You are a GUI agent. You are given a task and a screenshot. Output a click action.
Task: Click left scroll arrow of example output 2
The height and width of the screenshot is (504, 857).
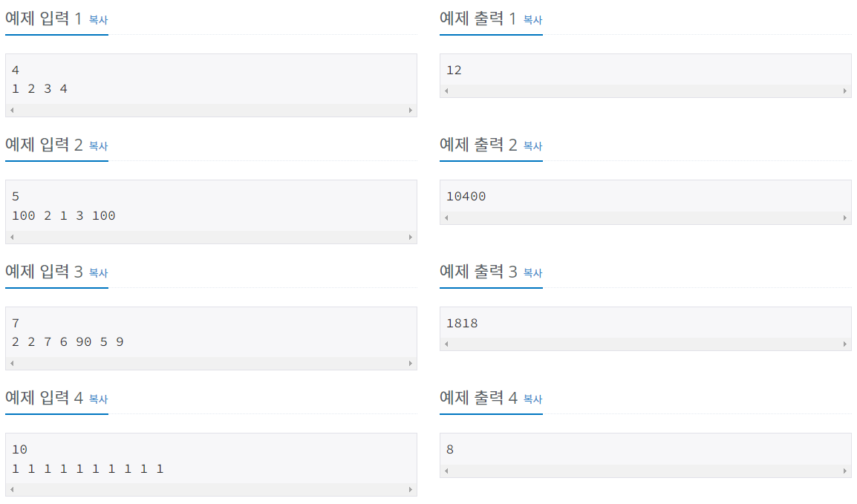click(x=446, y=218)
